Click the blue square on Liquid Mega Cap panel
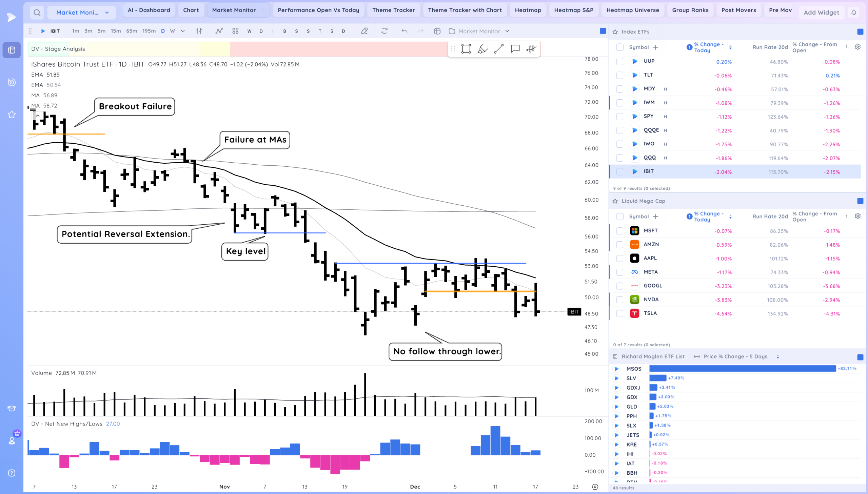Screen dimensions: 868x494 point(860,201)
